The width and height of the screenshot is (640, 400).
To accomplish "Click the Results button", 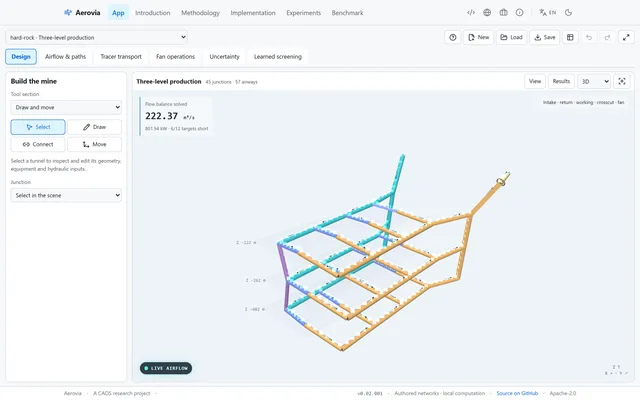I will coord(561,81).
